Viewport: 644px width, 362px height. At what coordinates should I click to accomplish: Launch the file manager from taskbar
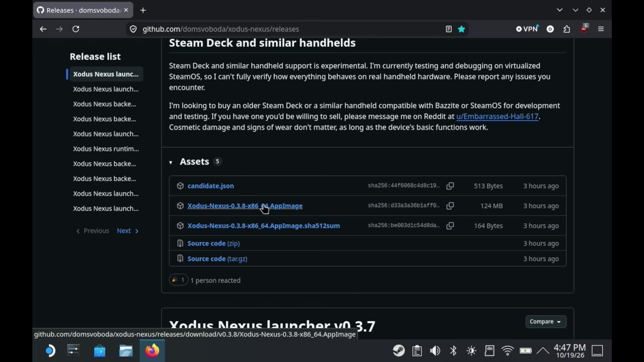coord(126,350)
